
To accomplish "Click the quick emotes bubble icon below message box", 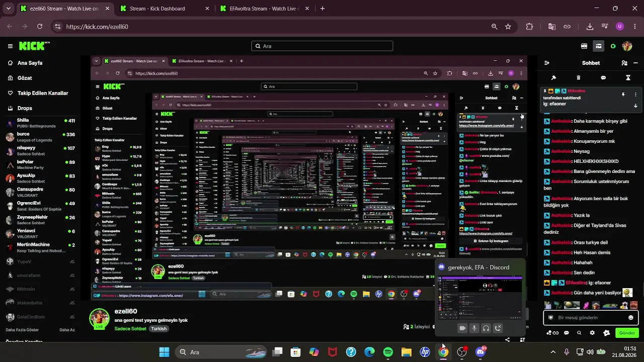I will click(567, 333).
